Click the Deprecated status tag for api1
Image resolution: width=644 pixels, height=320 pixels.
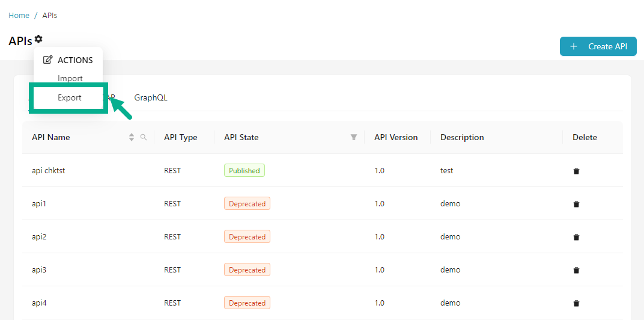coord(247,204)
